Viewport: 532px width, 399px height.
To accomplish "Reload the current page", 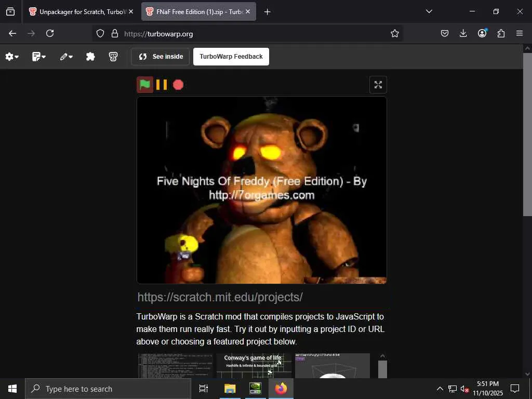I will pyautogui.click(x=50, y=34).
